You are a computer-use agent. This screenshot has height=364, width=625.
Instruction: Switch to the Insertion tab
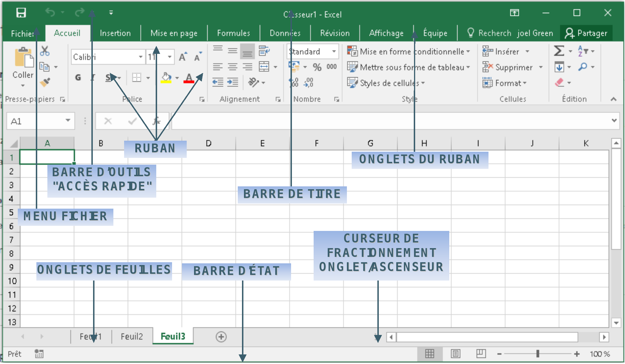115,33
